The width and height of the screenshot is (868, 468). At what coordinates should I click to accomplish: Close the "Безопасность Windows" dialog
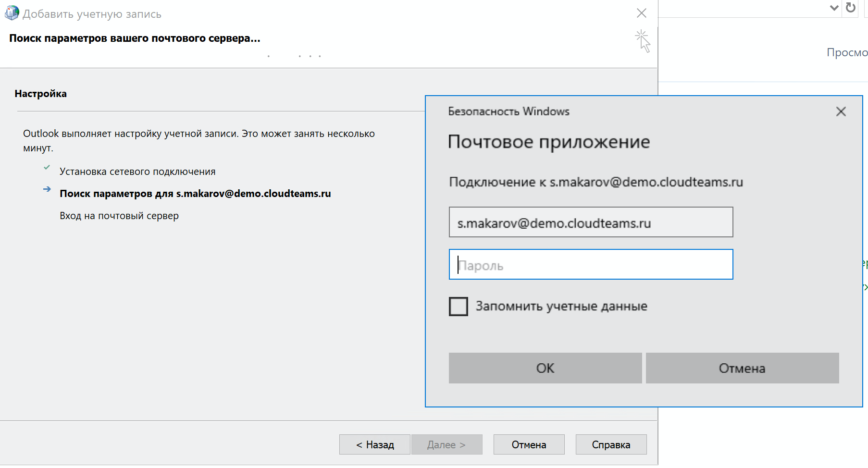pos(841,111)
